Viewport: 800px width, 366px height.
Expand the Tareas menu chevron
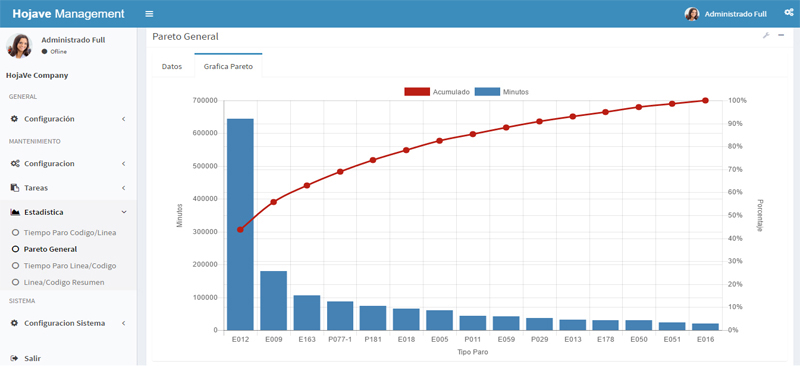pos(123,188)
